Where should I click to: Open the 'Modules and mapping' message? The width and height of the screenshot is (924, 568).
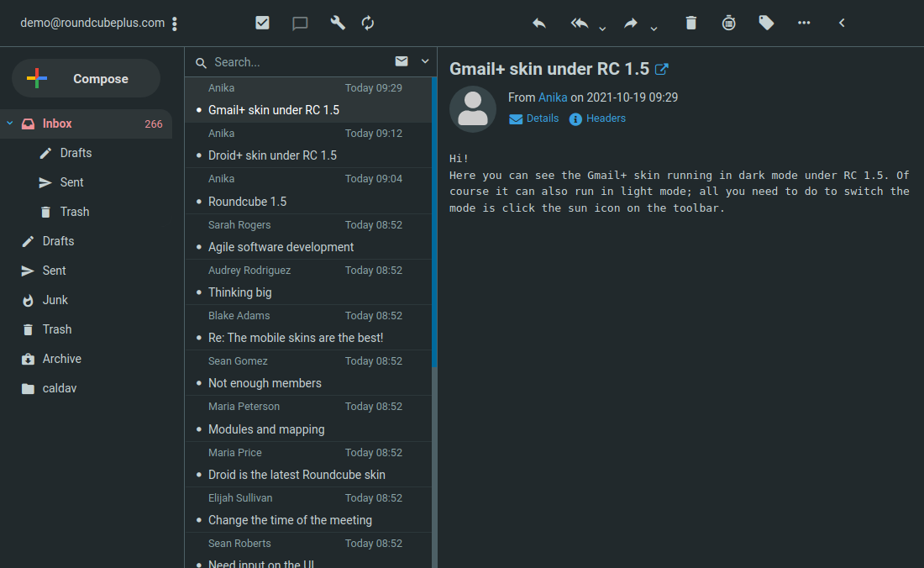point(308,418)
